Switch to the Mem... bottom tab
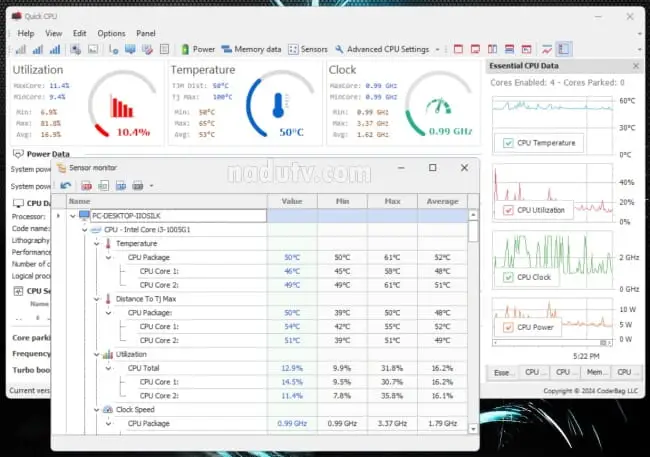Viewport: 650px width, 457px height. point(595,372)
